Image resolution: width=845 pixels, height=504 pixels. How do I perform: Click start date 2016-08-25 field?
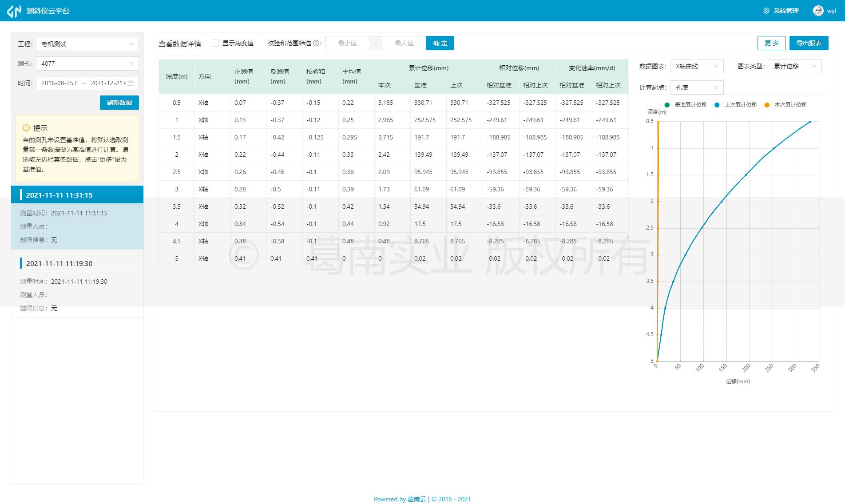coord(59,83)
